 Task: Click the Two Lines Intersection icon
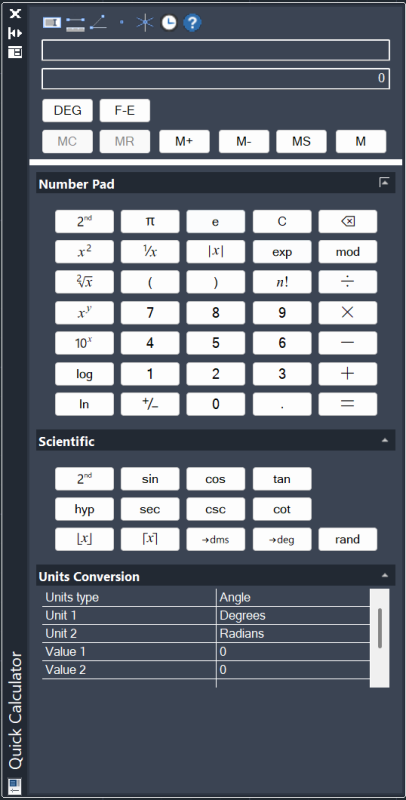tap(145, 22)
